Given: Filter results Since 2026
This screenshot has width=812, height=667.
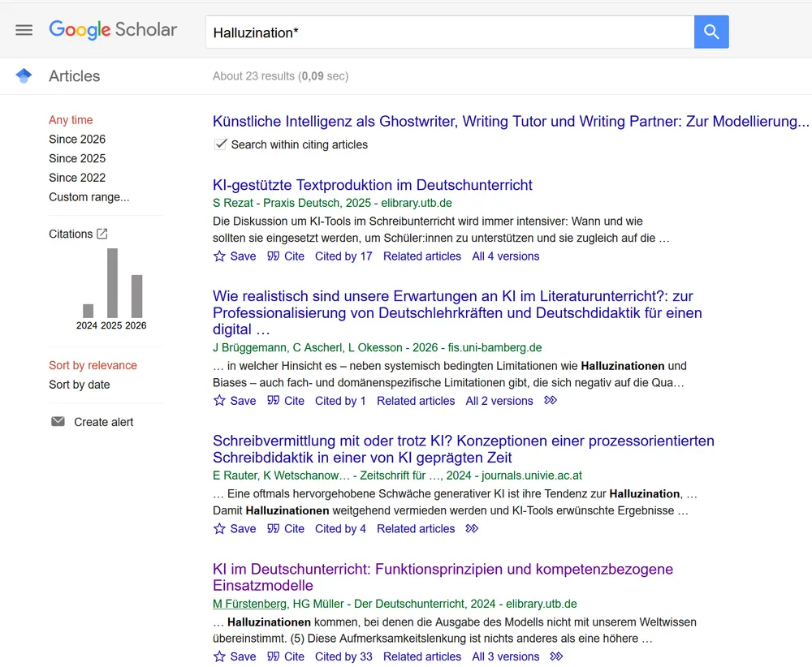Looking at the screenshot, I should (x=77, y=140).
